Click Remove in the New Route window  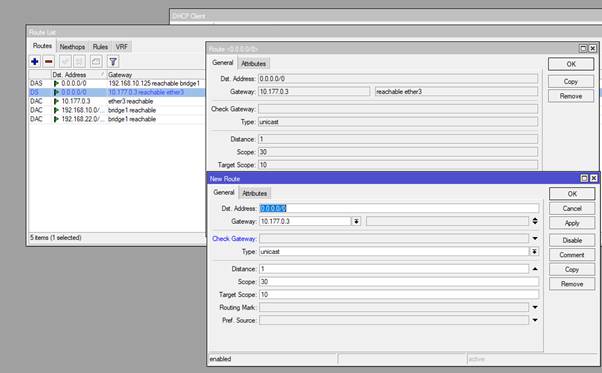[572, 284]
